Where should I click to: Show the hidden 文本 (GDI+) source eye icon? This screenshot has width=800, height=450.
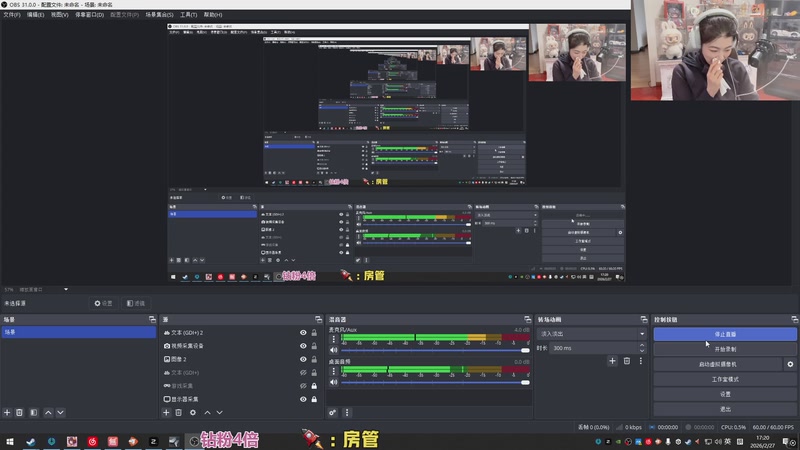(303, 372)
